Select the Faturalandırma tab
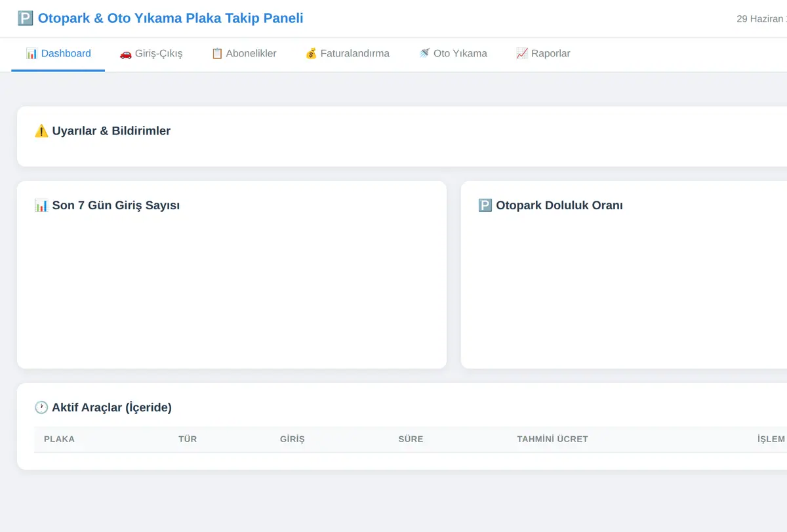787x532 pixels. point(347,54)
